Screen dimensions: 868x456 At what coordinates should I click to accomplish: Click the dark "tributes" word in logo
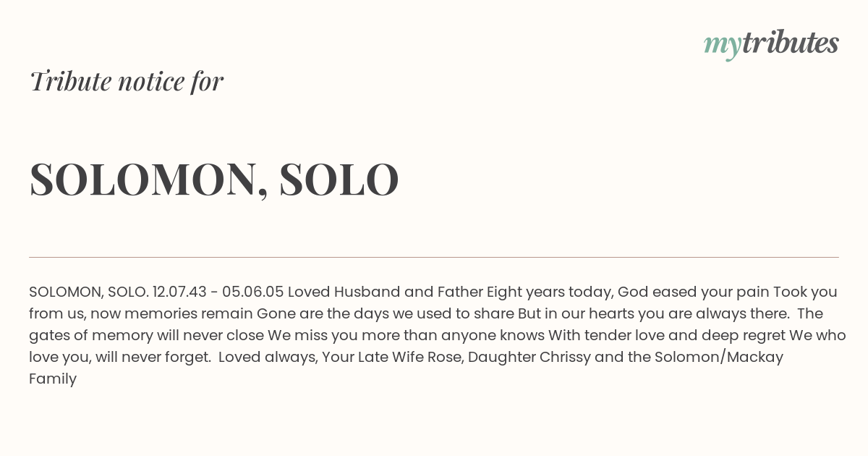pyautogui.click(x=790, y=43)
